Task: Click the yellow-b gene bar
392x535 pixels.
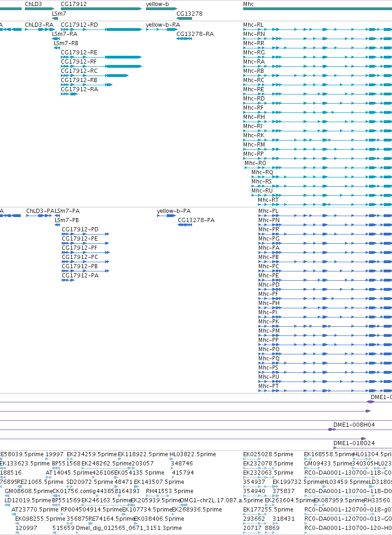Action: tap(162, 9)
